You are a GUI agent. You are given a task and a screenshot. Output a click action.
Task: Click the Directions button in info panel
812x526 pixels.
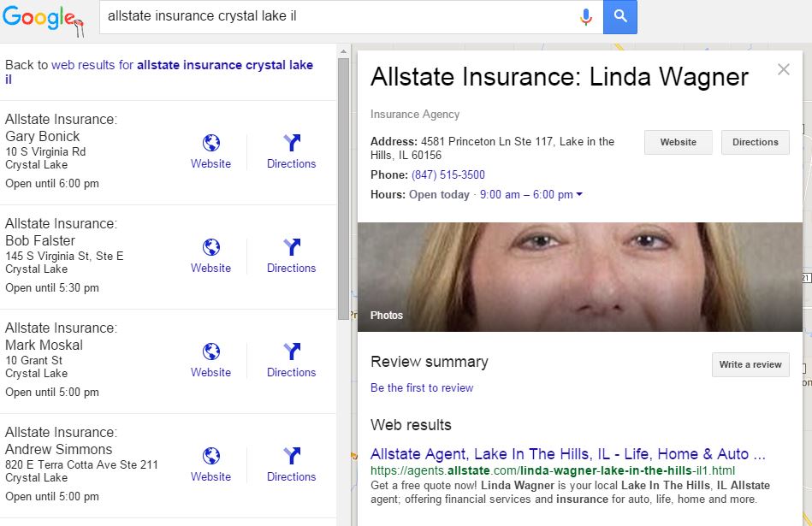[755, 142]
